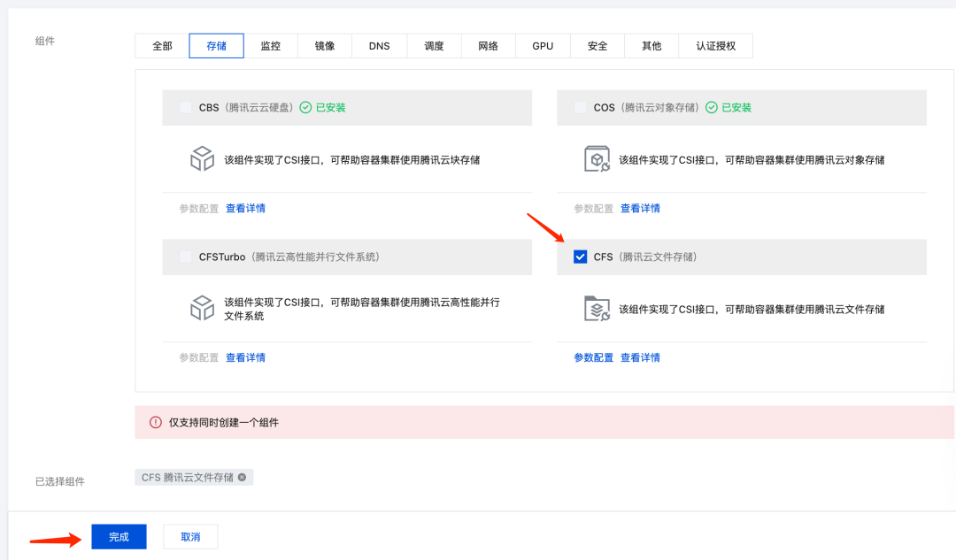Click the COS installed green checkmark icon
The width and height of the screenshot is (956, 560).
pyautogui.click(x=712, y=107)
